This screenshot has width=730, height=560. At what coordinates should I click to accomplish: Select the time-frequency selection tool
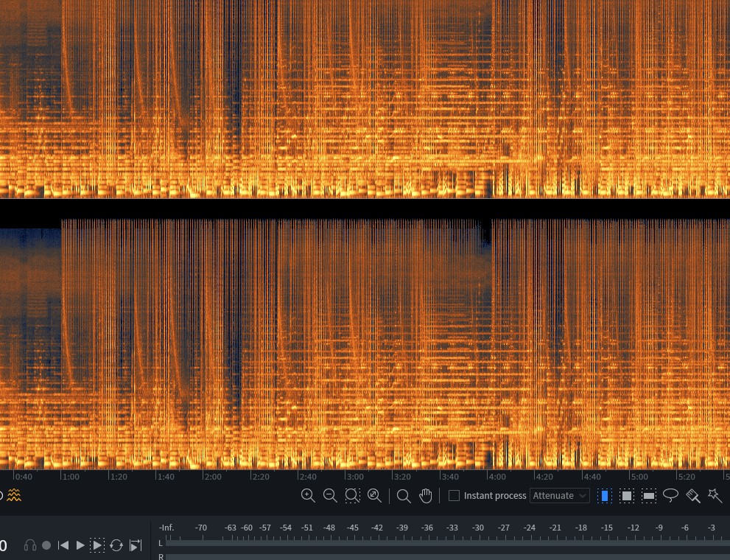[626, 496]
